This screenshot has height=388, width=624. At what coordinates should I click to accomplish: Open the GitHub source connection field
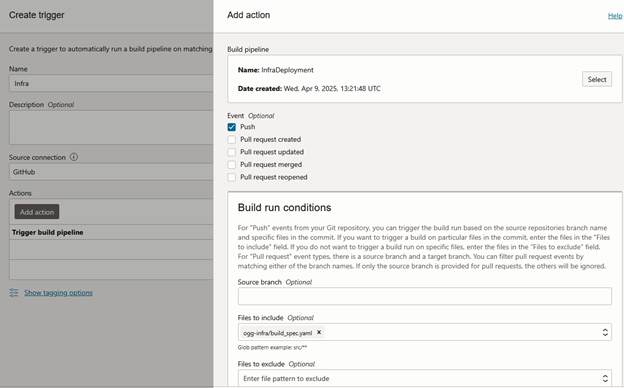111,172
